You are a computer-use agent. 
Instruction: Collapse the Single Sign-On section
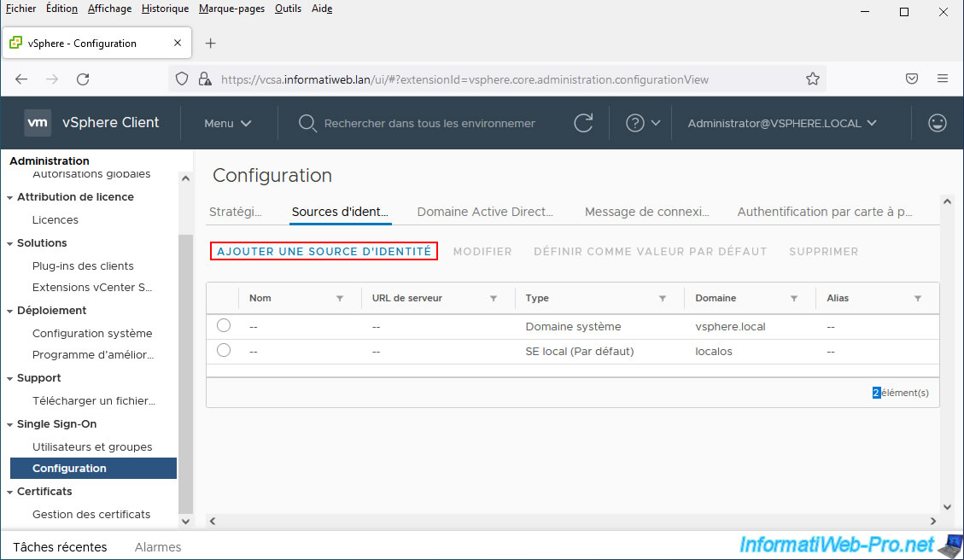tap(10, 425)
